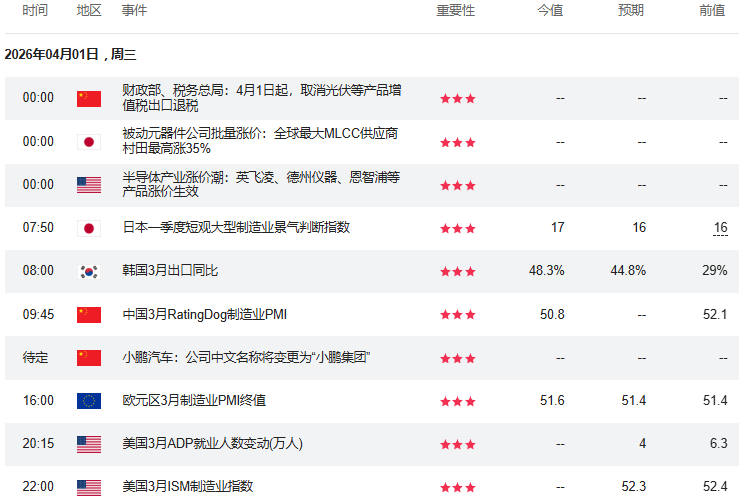Click the 预期 column header
This screenshot has width=739, height=499.
[631, 10]
